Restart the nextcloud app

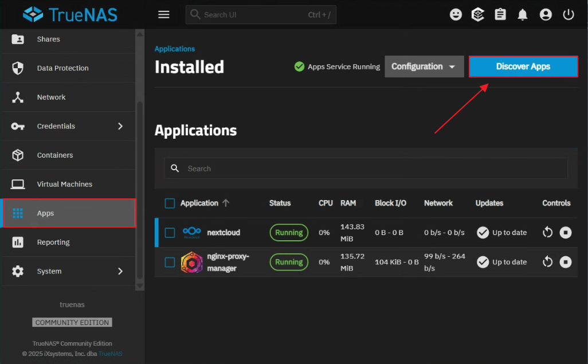tap(547, 232)
